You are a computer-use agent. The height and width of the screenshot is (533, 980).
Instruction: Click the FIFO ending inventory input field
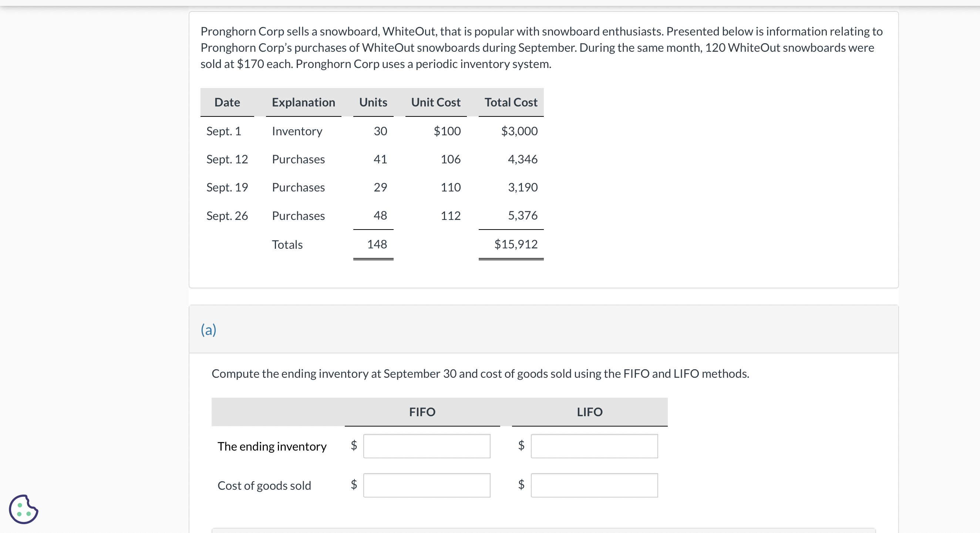427,446
